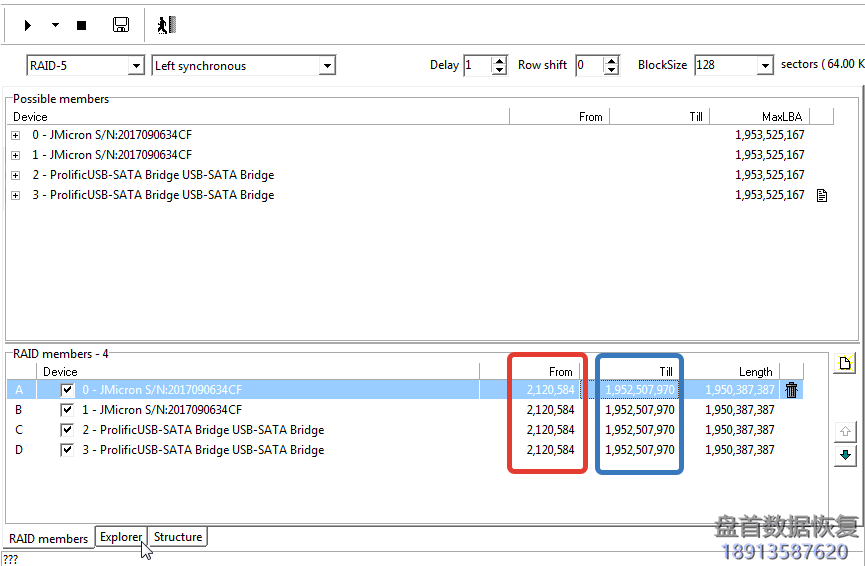
Task: Click MaxLBA value 1,953,525,167 for device 2
Action: tap(770, 175)
